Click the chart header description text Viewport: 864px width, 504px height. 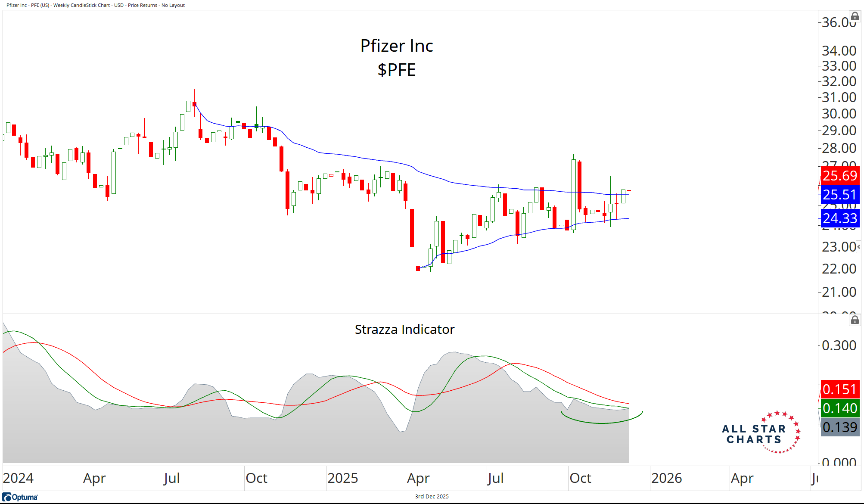pos(96,5)
